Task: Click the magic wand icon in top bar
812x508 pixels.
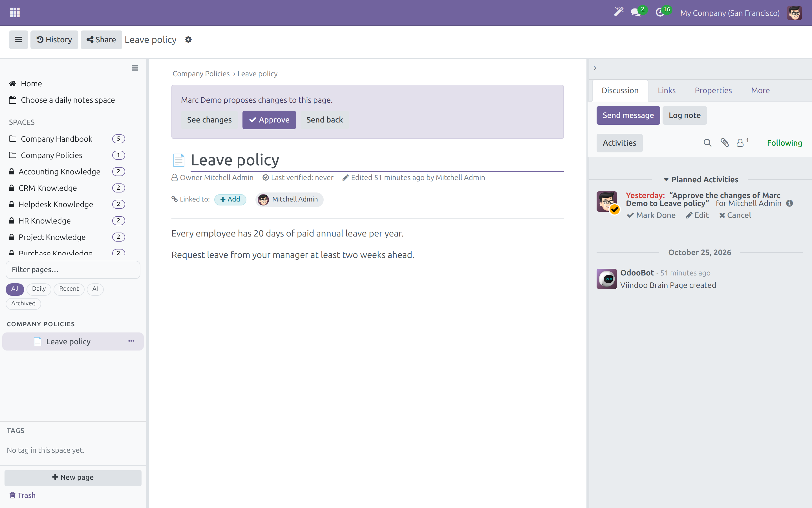Action: click(x=618, y=12)
